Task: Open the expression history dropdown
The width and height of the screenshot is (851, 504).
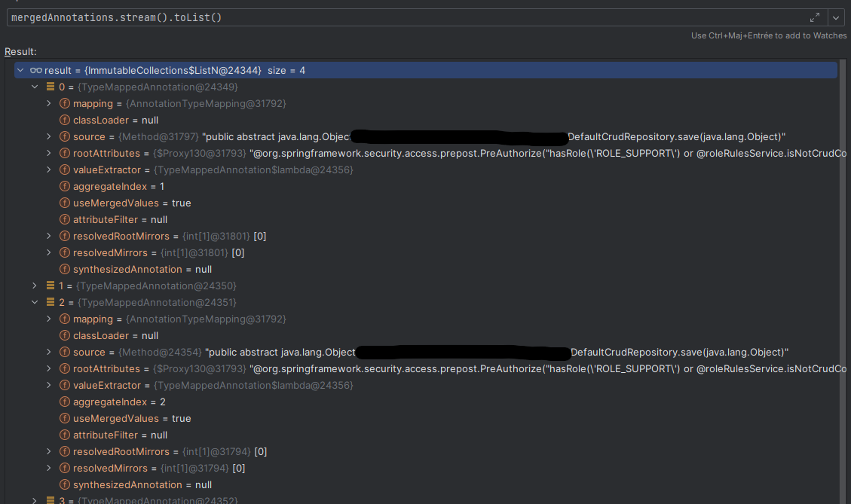Action: pos(837,17)
